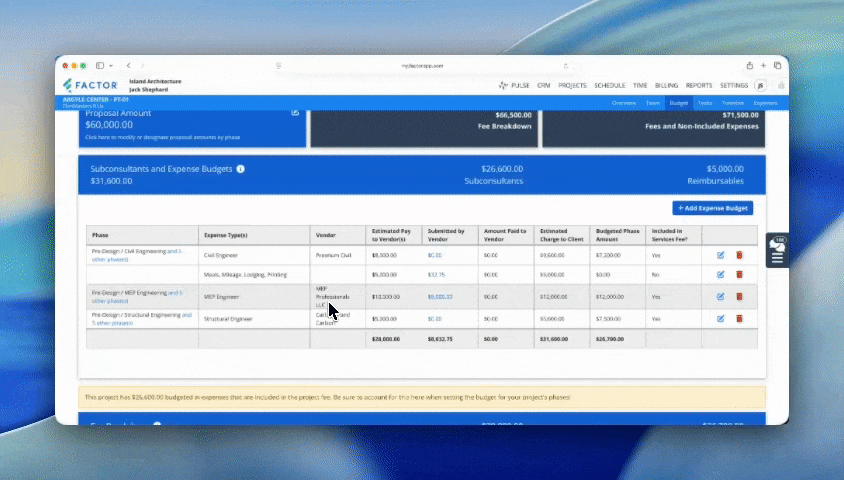This screenshot has width=844, height=480.
Task: Select the project Budget tab
Action: (679, 103)
